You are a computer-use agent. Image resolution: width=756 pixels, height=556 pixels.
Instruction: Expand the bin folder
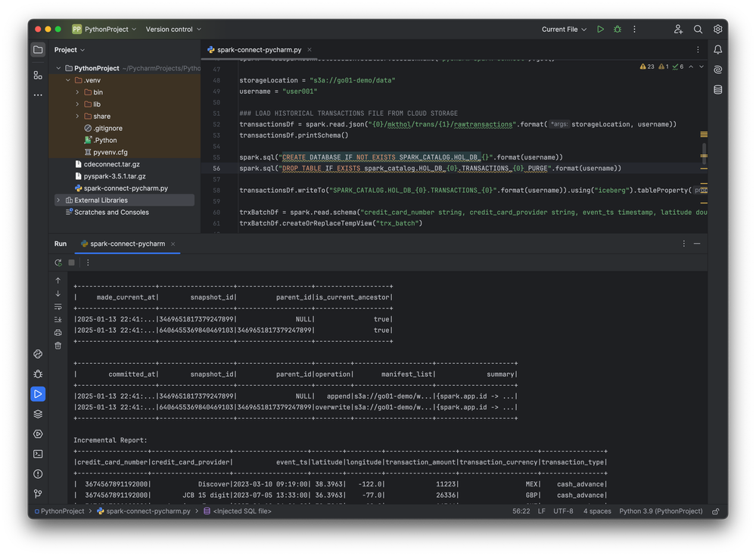click(78, 92)
